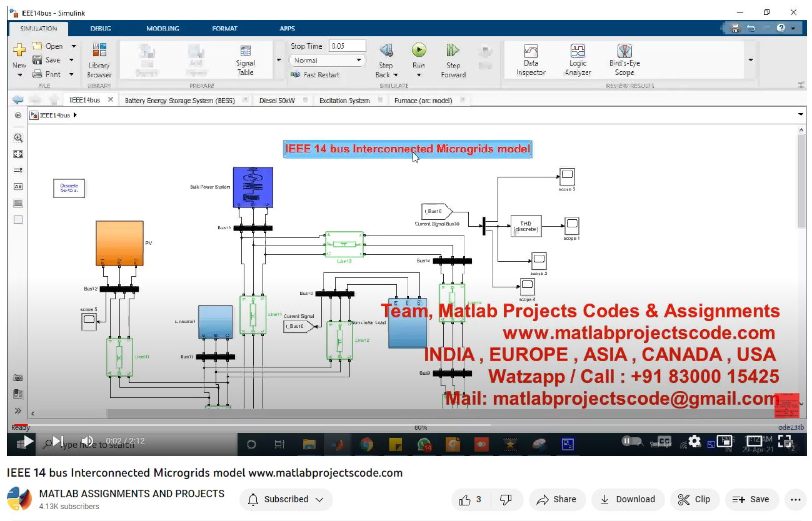Switch to the MODELING ribbon tab
Image resolution: width=812 pixels, height=521 pixels.
(x=163, y=28)
